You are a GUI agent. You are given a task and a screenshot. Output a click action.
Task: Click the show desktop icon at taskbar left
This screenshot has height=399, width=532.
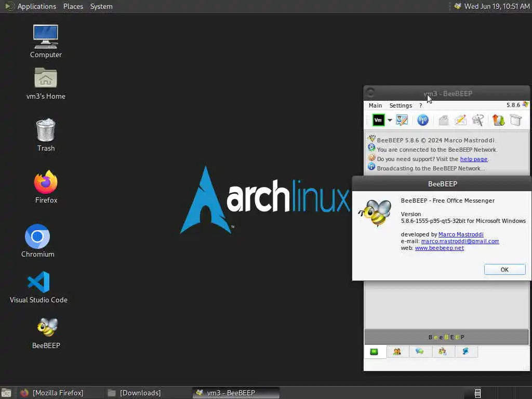(6, 393)
